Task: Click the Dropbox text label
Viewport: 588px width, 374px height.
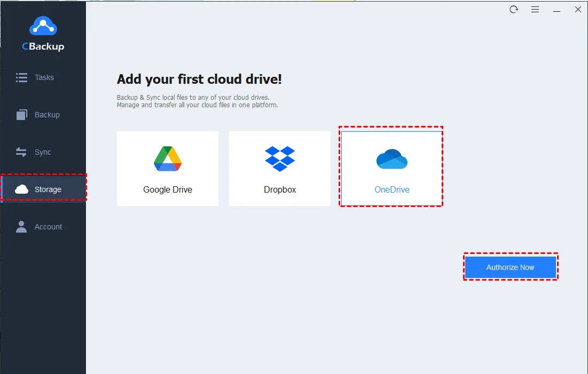Action: [280, 189]
